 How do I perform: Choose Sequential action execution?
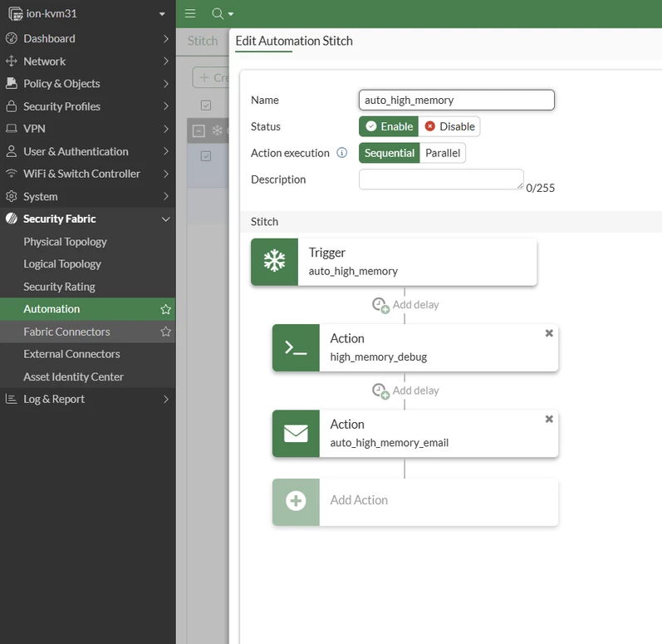(390, 153)
